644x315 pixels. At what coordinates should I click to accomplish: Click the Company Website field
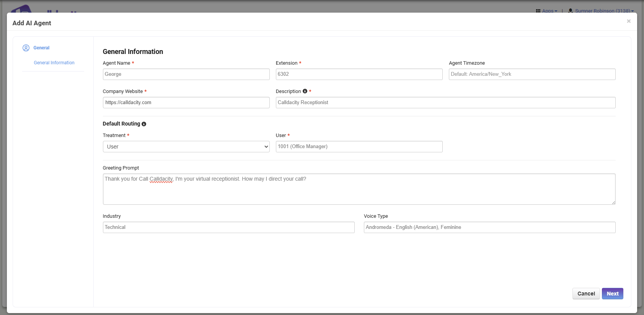click(x=186, y=103)
